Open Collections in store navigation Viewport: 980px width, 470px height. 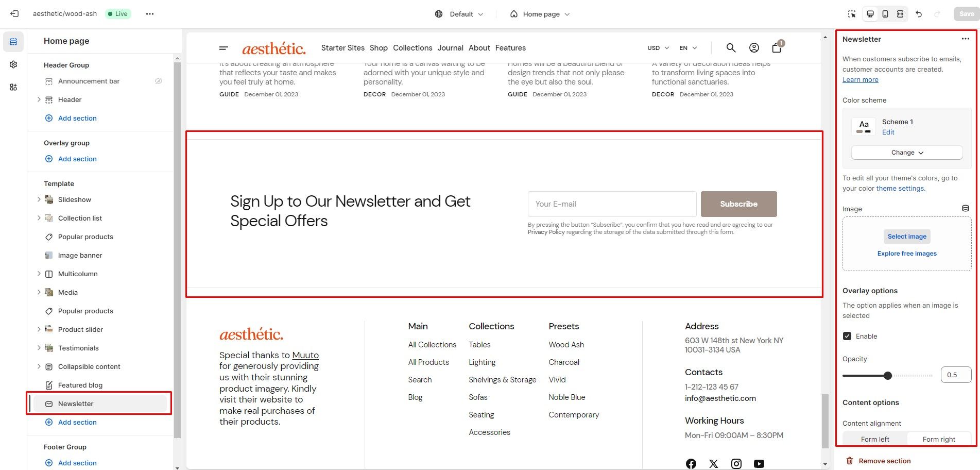click(x=412, y=48)
